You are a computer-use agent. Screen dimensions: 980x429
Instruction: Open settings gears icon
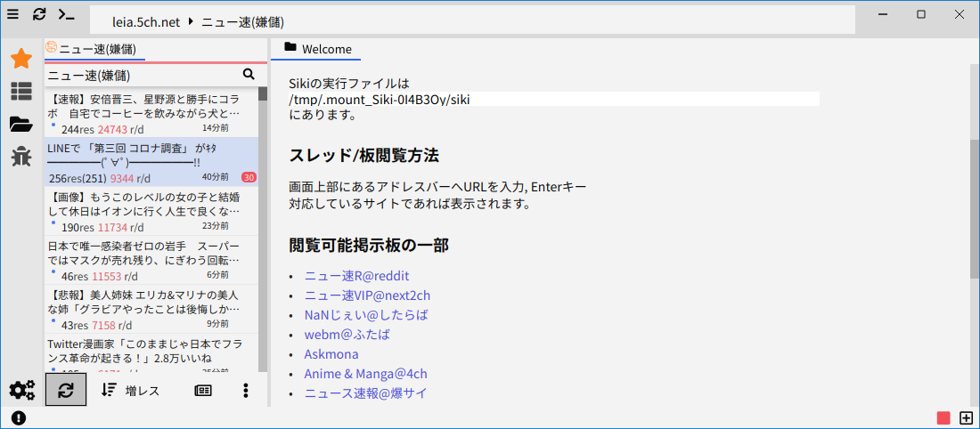(22, 391)
